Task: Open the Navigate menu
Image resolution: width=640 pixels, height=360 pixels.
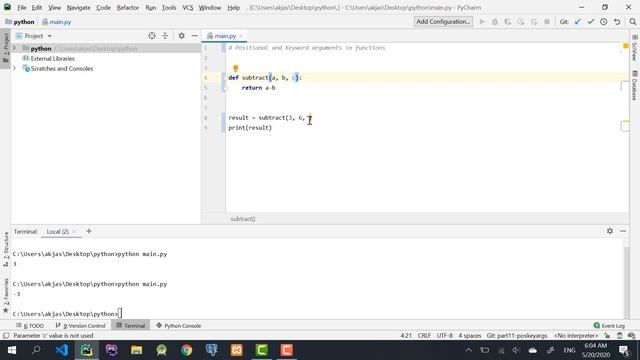Action: [x=78, y=7]
